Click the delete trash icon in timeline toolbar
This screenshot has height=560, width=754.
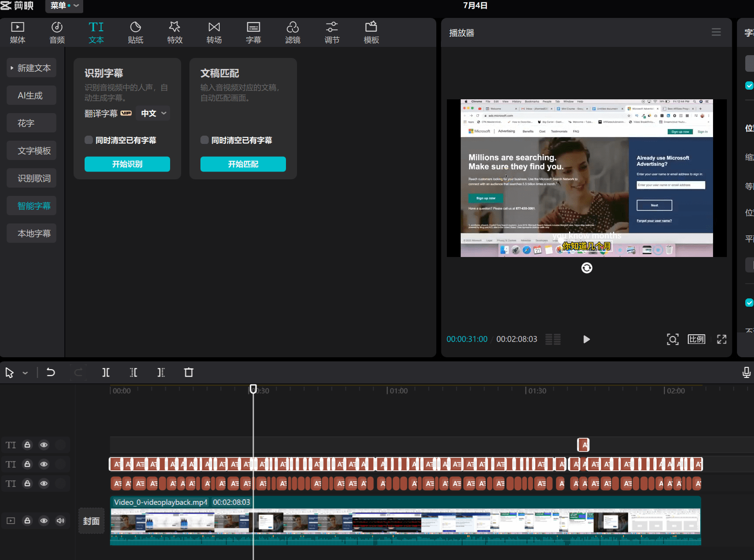[x=188, y=372]
